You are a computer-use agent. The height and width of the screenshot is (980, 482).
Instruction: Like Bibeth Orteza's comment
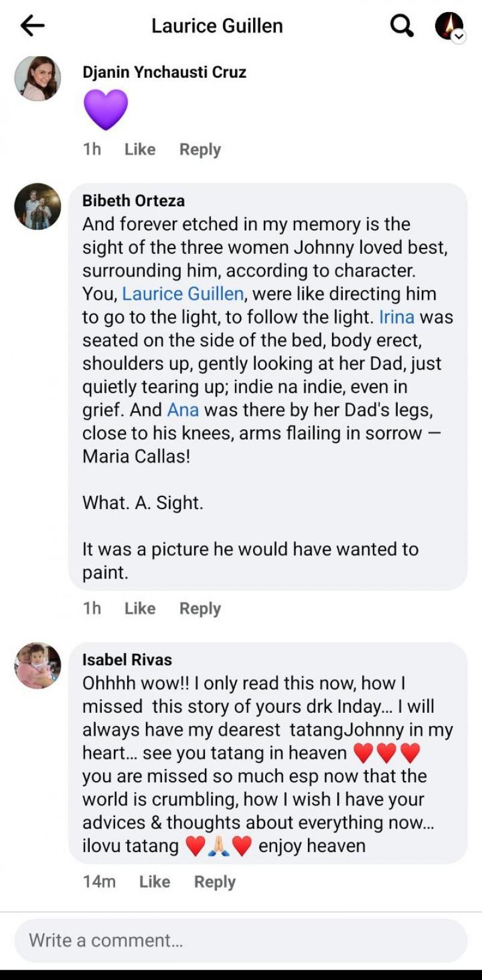point(140,608)
